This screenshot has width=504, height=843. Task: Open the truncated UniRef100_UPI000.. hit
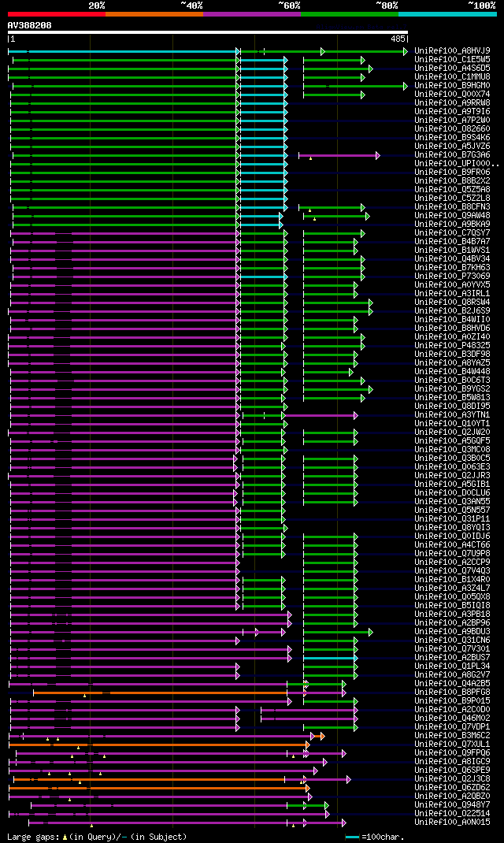point(457,163)
